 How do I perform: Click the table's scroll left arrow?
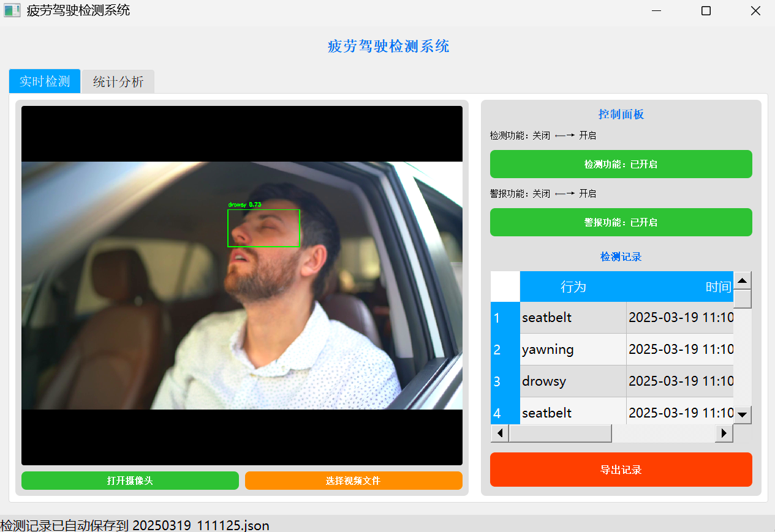pyautogui.click(x=500, y=433)
